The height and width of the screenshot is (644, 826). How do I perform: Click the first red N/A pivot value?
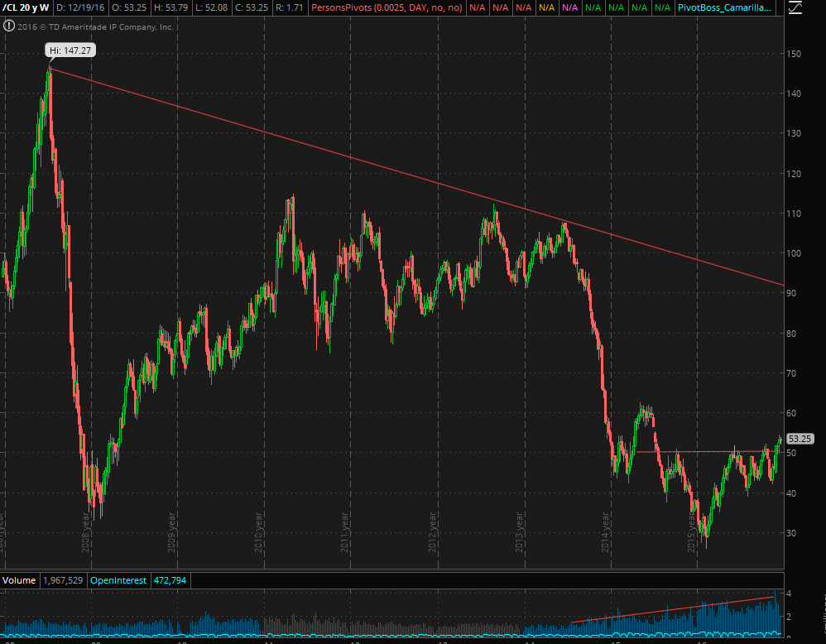click(477, 8)
